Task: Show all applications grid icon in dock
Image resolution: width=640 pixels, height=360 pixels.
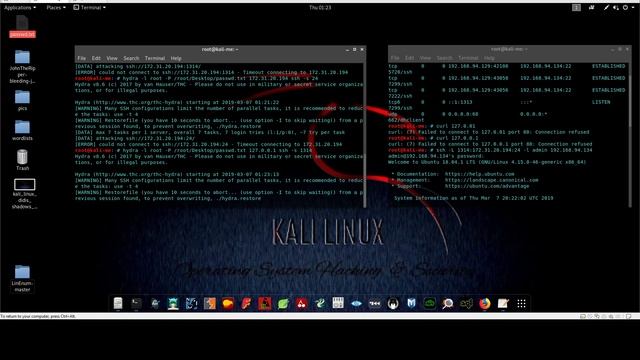Action: [x=521, y=303]
